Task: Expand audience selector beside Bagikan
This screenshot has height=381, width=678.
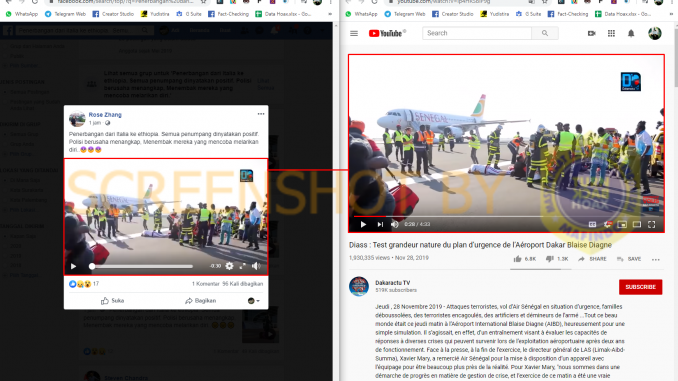Action: (253, 301)
